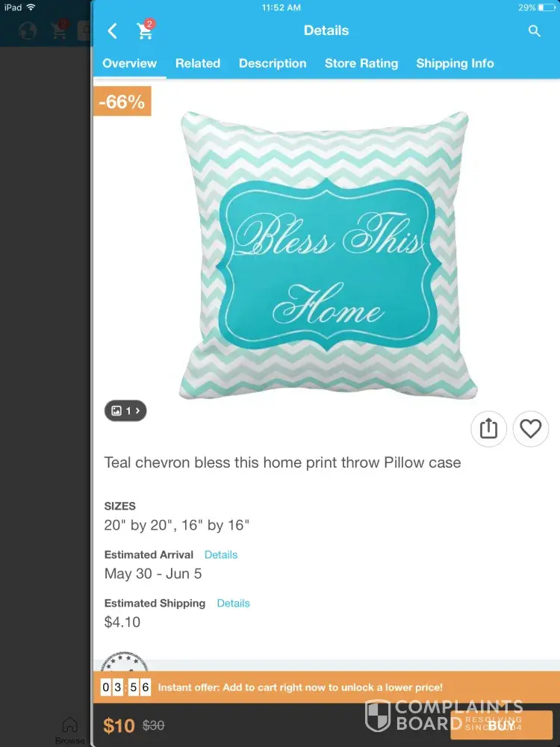Image resolution: width=560 pixels, height=747 pixels.
Task: Share this pillow case product
Action: (488, 429)
